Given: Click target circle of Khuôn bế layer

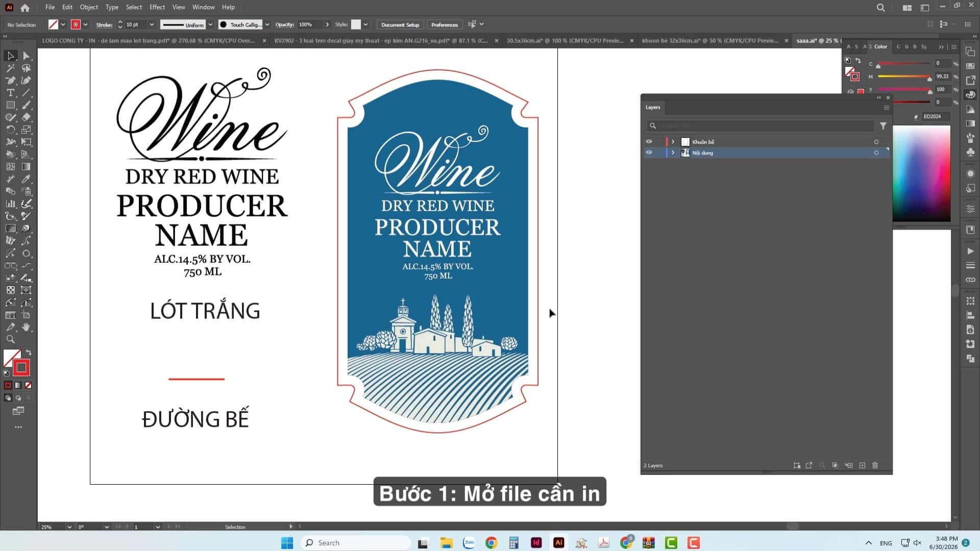Looking at the screenshot, I should point(876,142).
